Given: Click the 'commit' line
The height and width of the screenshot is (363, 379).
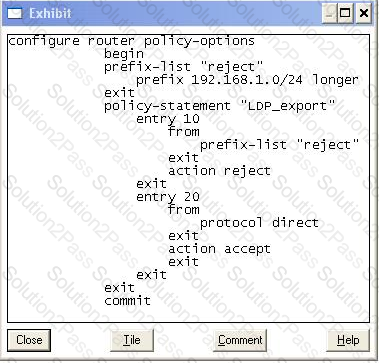Looking at the screenshot, I should tap(127, 301).
